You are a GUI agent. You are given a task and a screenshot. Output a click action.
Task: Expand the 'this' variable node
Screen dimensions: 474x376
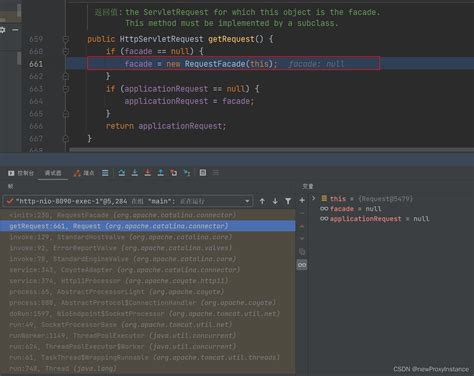tap(313, 198)
